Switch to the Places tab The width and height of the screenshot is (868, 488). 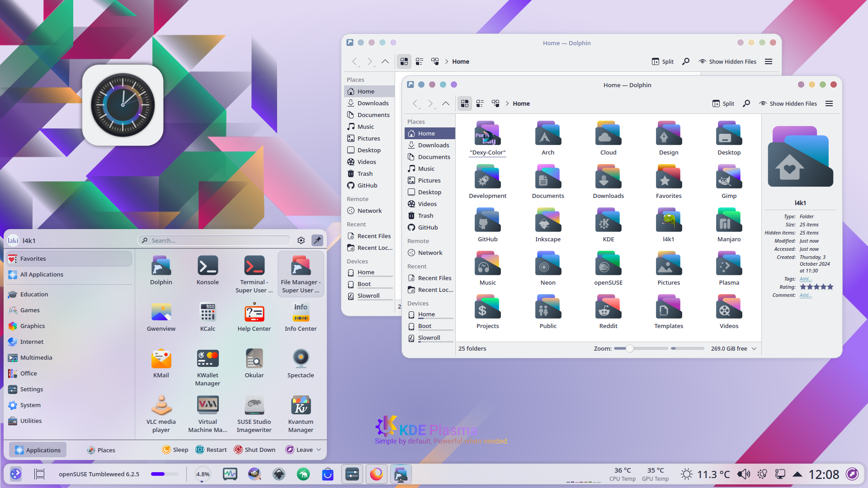[101, 450]
